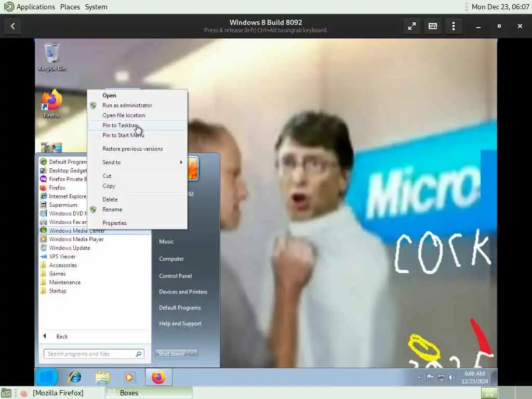Image resolution: width=532 pixels, height=399 pixels.
Task: Click the volume speaker tray icon
Action: point(451,377)
